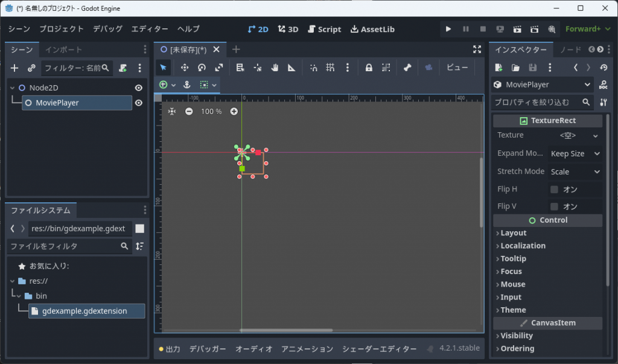This screenshot has height=364, width=618.
Task: Click the file system color swatch square
Action: point(139,228)
